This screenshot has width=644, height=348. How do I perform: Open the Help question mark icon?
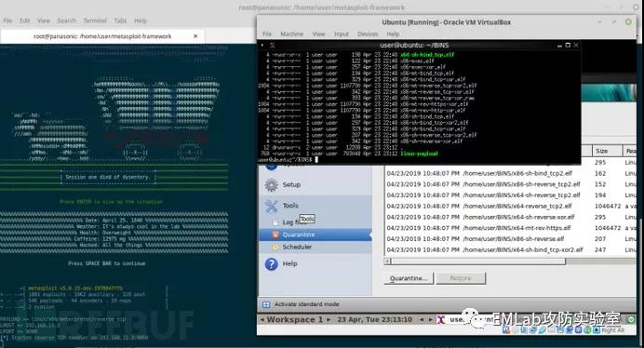click(x=272, y=263)
